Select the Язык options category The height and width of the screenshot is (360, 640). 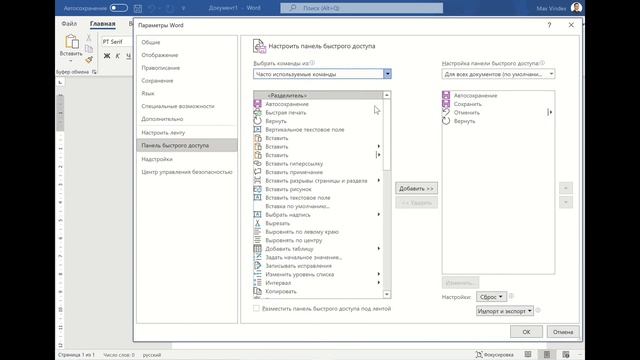pyautogui.click(x=148, y=93)
